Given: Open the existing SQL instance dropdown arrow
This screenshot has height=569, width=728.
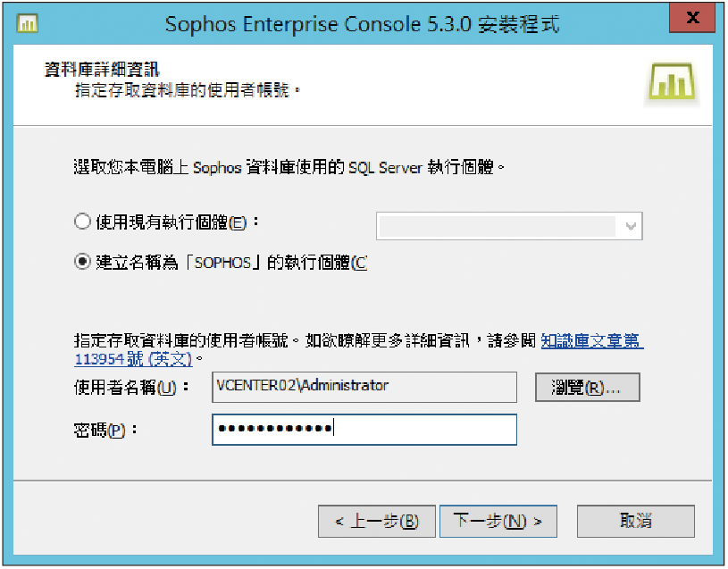Looking at the screenshot, I should [630, 226].
